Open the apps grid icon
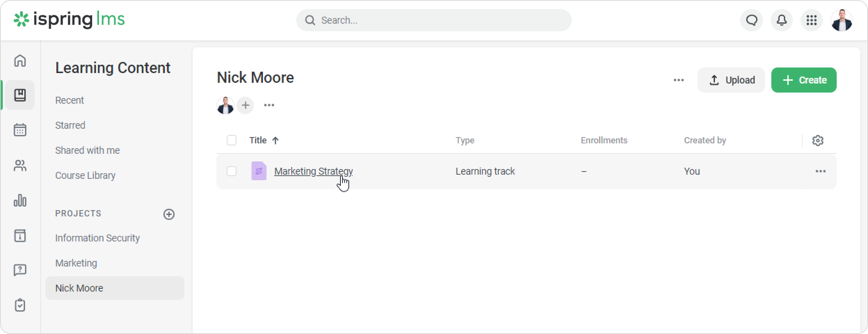868x334 pixels. [811, 20]
